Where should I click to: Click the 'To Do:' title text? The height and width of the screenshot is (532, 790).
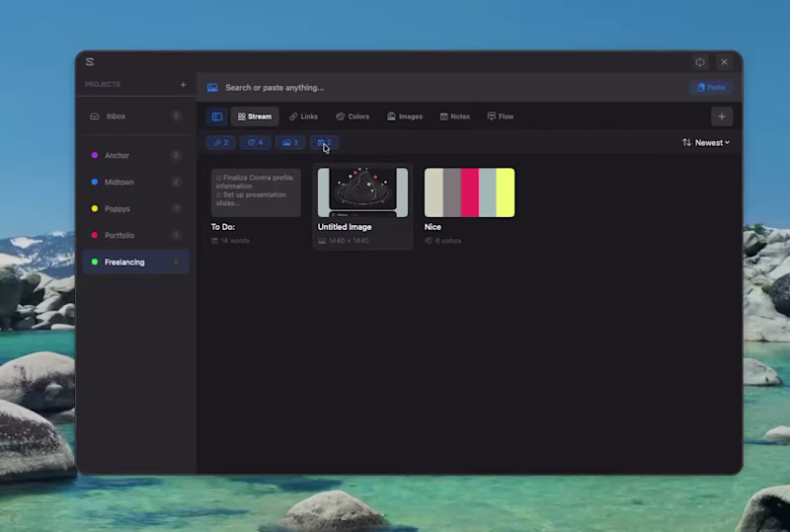point(223,227)
